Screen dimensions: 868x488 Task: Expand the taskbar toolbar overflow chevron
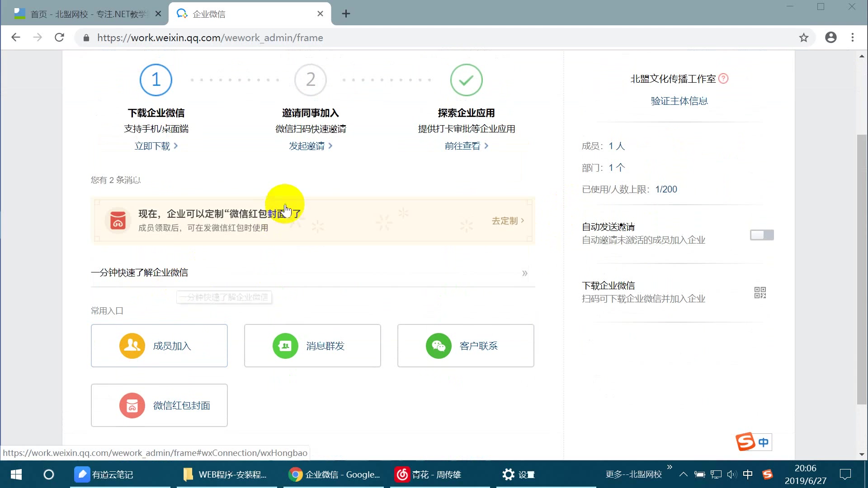(x=670, y=467)
